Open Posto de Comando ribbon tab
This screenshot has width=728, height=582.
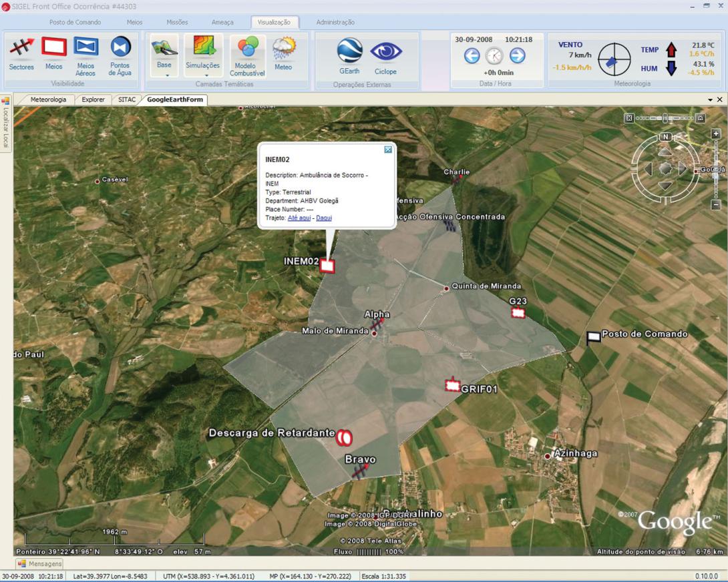(x=75, y=22)
